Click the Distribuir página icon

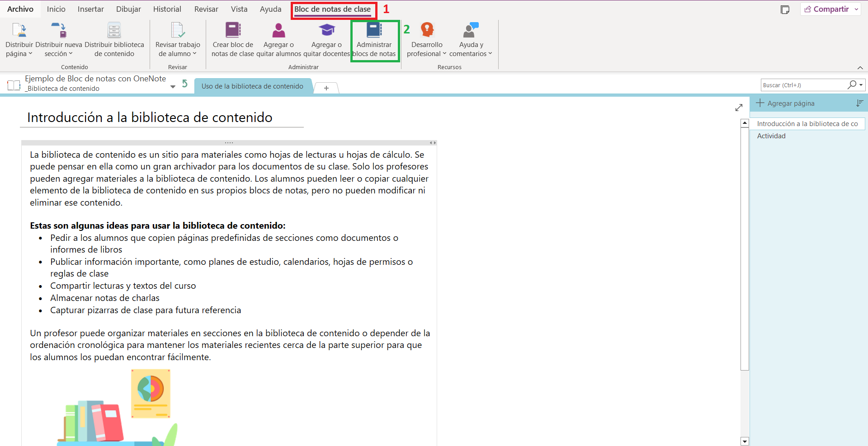coord(19,30)
